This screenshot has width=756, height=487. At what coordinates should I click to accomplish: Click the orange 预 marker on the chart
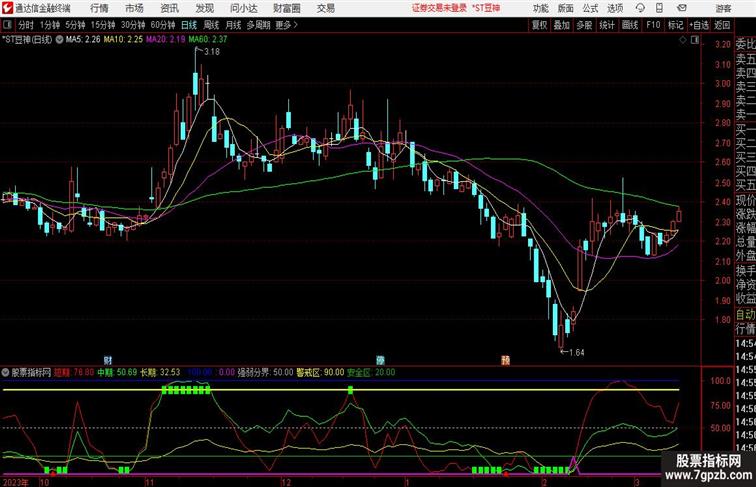[505, 360]
